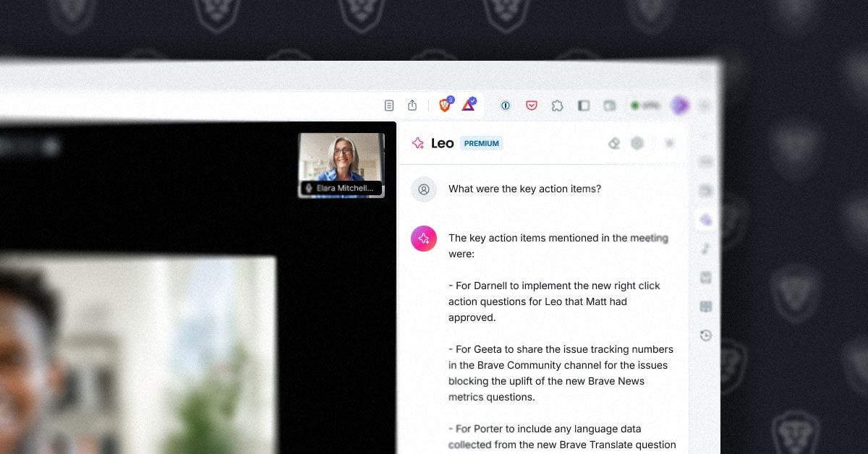Open Leo settings gear icon
This screenshot has width=868, height=454.
[x=637, y=143]
